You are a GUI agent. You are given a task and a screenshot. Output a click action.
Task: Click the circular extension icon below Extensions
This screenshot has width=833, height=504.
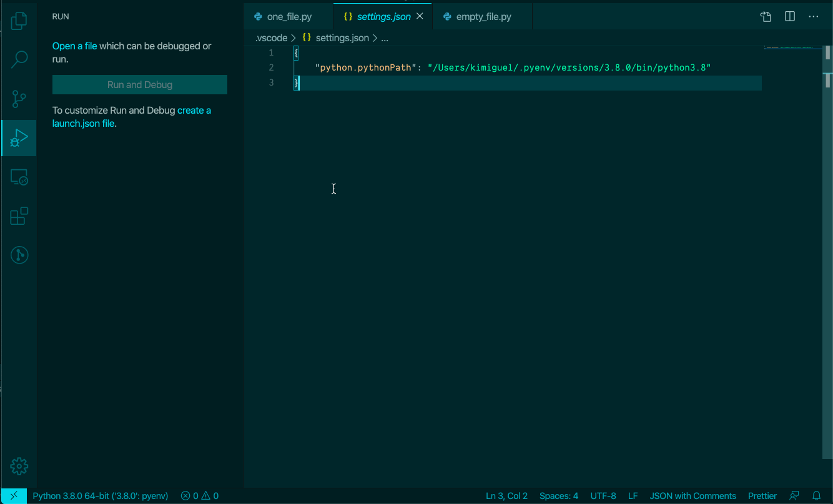tap(19, 255)
